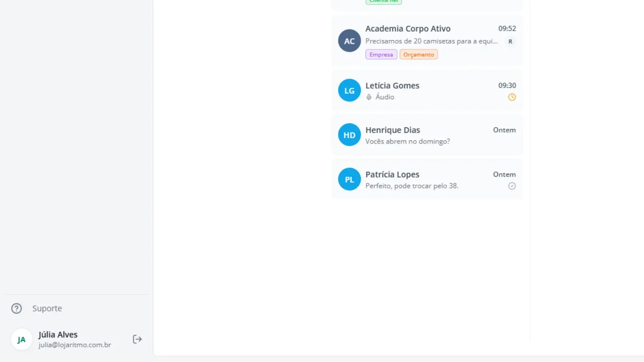Open the Henrique Dias conversation name
This screenshot has height=362, width=644.
click(x=393, y=130)
